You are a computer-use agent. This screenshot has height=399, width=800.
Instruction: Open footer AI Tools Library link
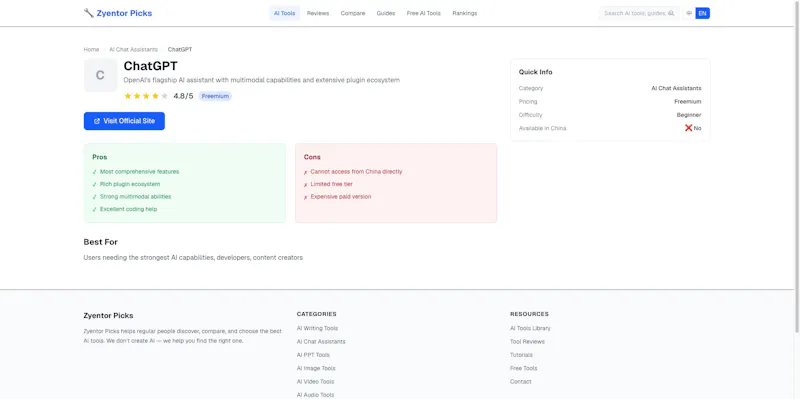pyautogui.click(x=530, y=329)
